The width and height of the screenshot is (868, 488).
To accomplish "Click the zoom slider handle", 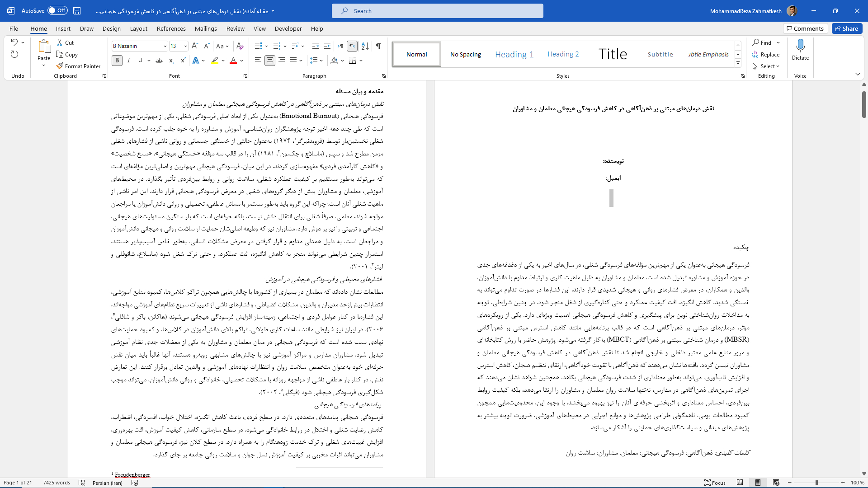I will click(816, 483).
